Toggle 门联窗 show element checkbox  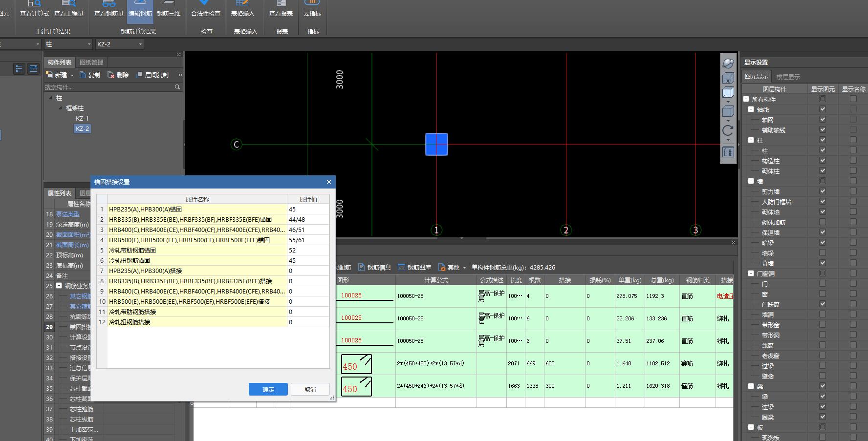pos(823,304)
